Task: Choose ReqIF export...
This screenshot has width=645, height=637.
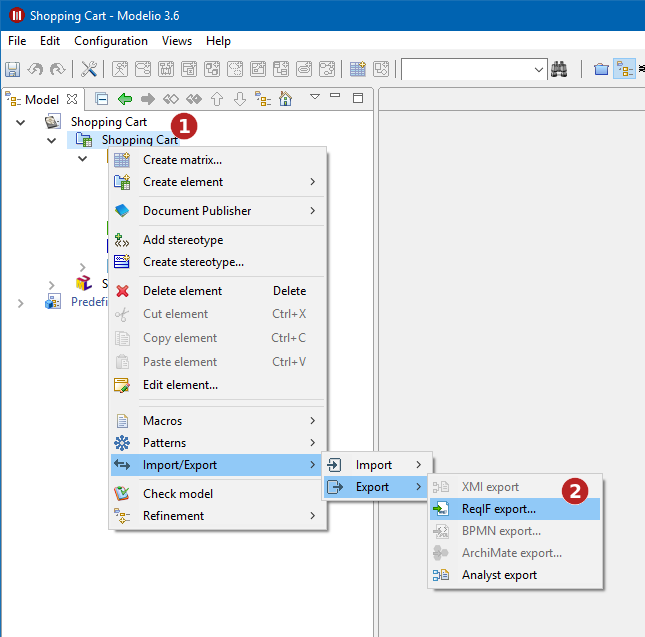Action: pos(515,509)
